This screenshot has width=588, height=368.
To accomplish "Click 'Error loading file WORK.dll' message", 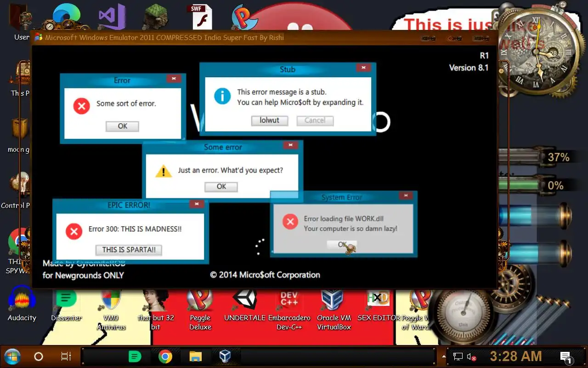I will tap(344, 219).
